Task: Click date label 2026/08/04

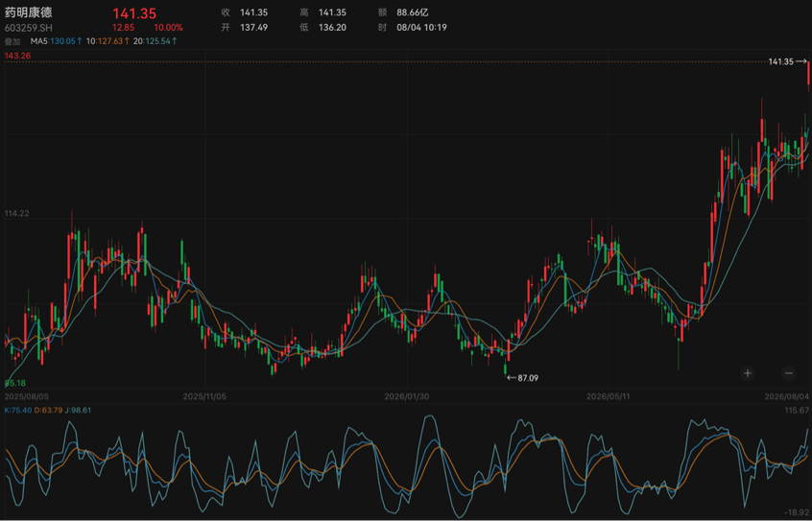Action: 787,396
